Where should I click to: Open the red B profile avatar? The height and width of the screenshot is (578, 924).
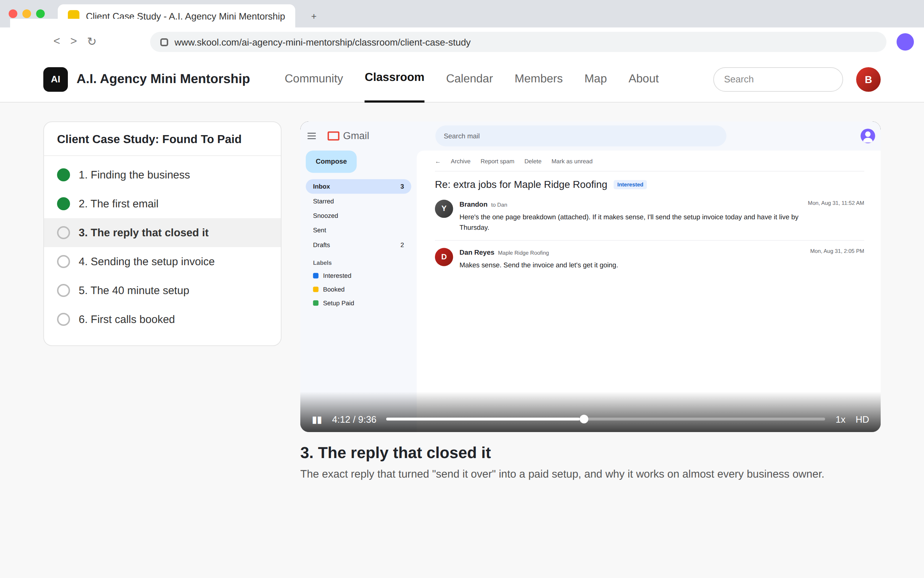click(x=868, y=79)
